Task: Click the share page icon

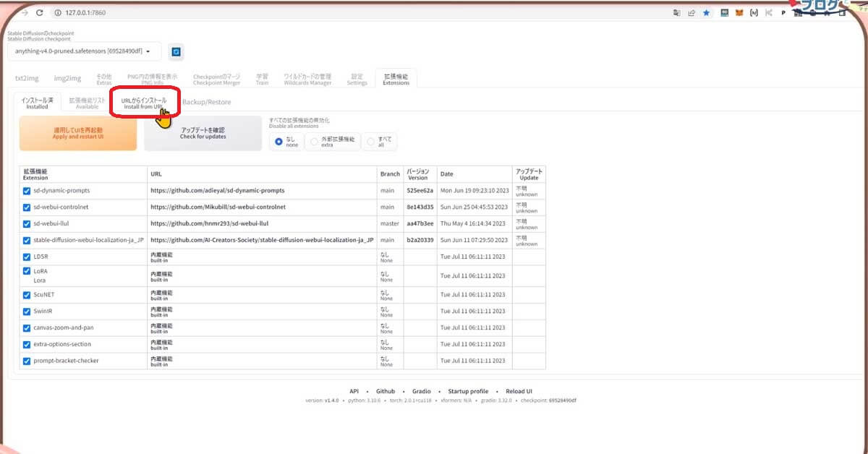Action: [692, 13]
